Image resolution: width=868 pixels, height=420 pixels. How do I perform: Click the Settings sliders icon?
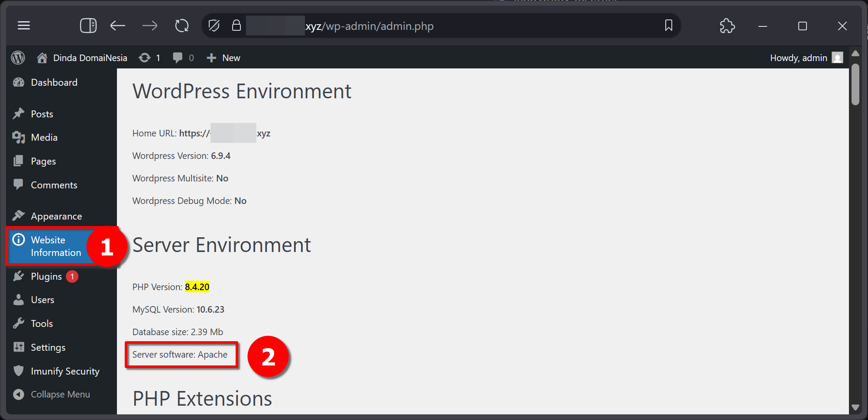point(19,347)
